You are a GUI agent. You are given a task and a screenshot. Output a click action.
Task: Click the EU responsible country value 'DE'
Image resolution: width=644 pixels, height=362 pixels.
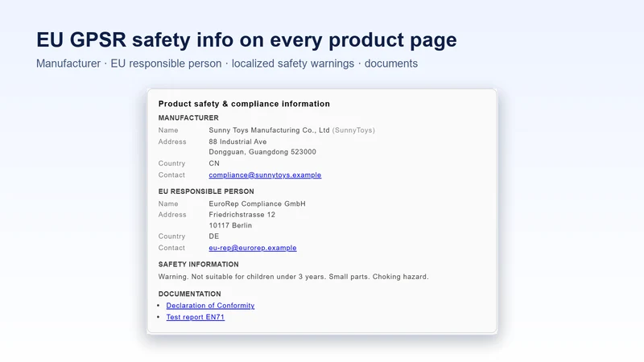(214, 237)
